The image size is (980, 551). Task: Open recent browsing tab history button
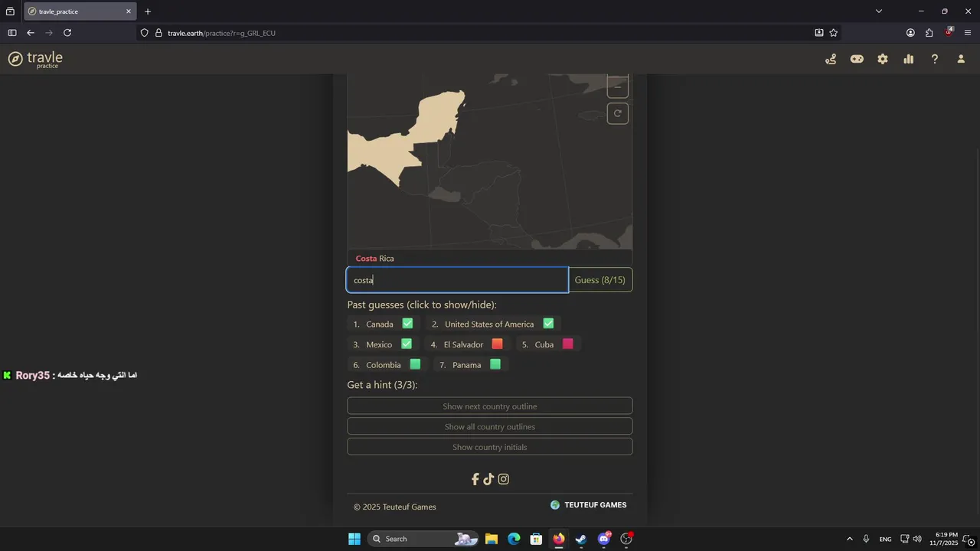tap(10, 11)
